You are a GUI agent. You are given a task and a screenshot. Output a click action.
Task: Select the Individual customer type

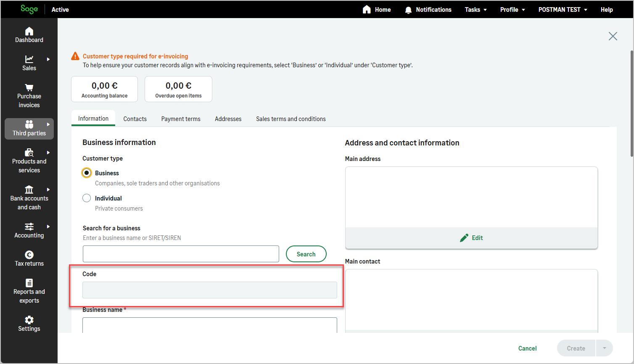point(87,198)
